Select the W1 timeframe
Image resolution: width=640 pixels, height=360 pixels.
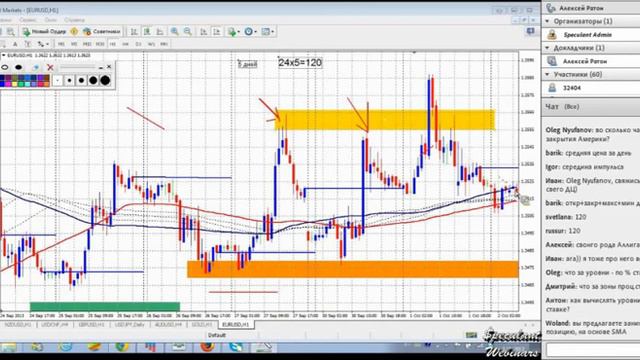[151, 44]
